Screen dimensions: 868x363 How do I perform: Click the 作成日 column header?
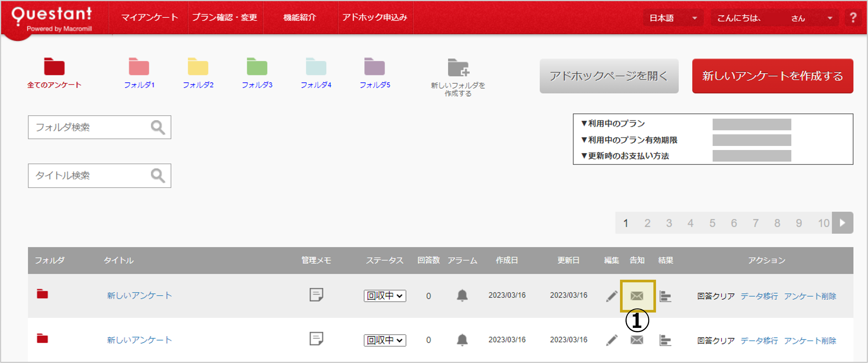(x=506, y=260)
